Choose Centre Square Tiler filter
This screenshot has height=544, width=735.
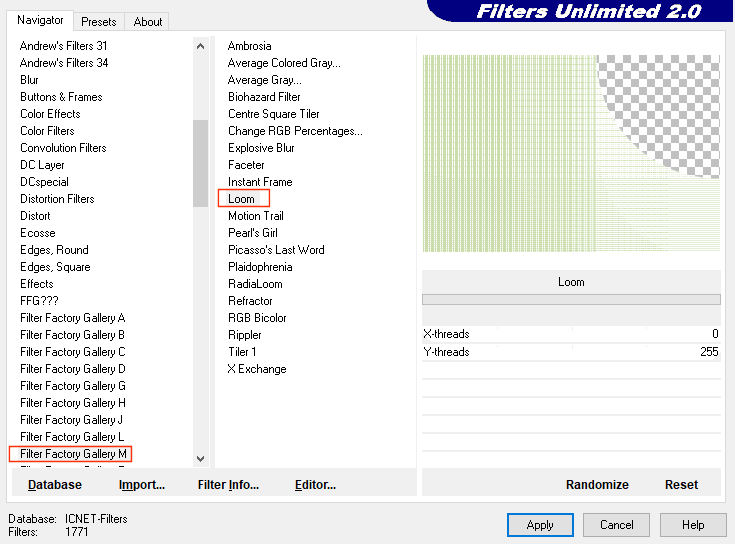click(273, 114)
